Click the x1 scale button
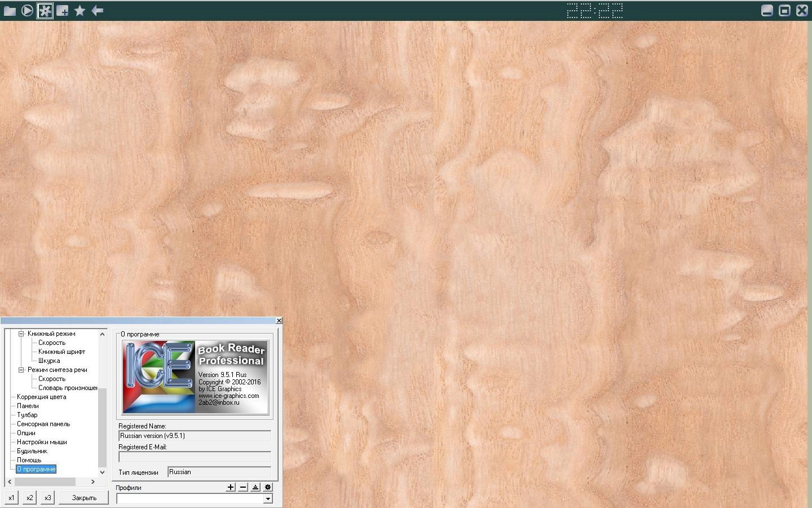 coord(11,498)
